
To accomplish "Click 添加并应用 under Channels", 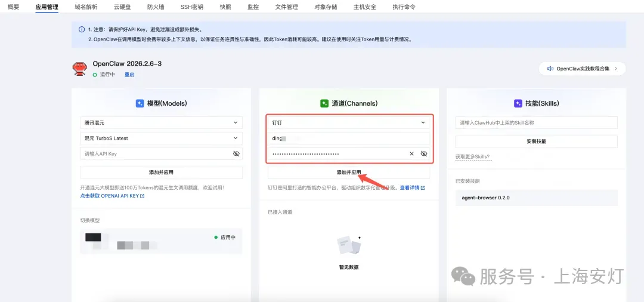I will (349, 172).
